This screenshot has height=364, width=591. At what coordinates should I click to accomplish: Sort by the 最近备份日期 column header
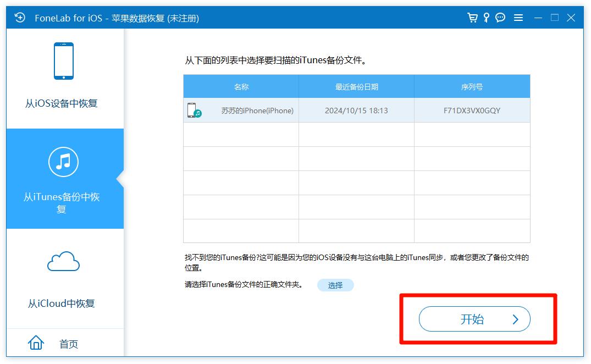coord(356,87)
